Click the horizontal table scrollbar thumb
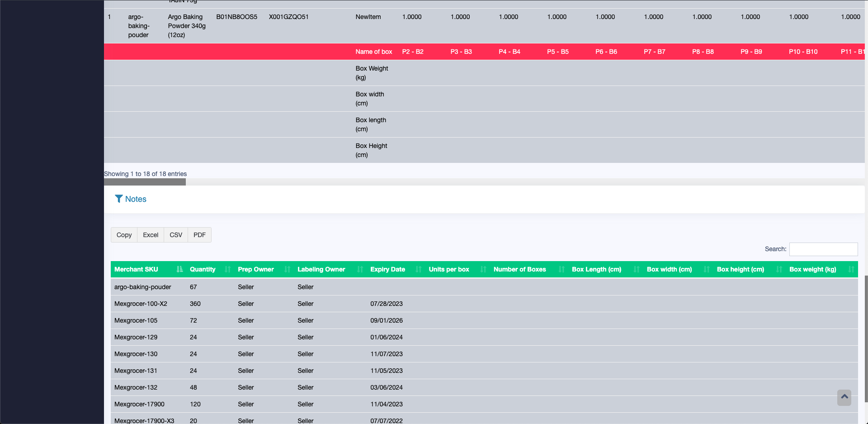 145,182
